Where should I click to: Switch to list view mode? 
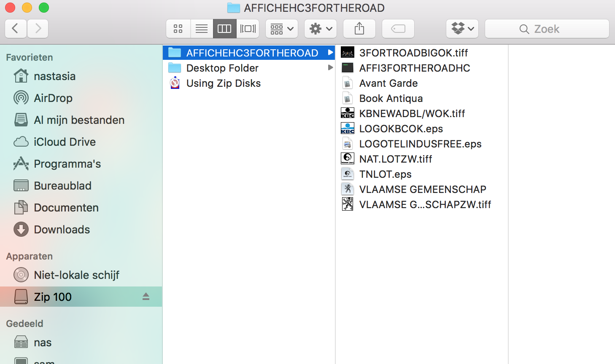tap(202, 29)
